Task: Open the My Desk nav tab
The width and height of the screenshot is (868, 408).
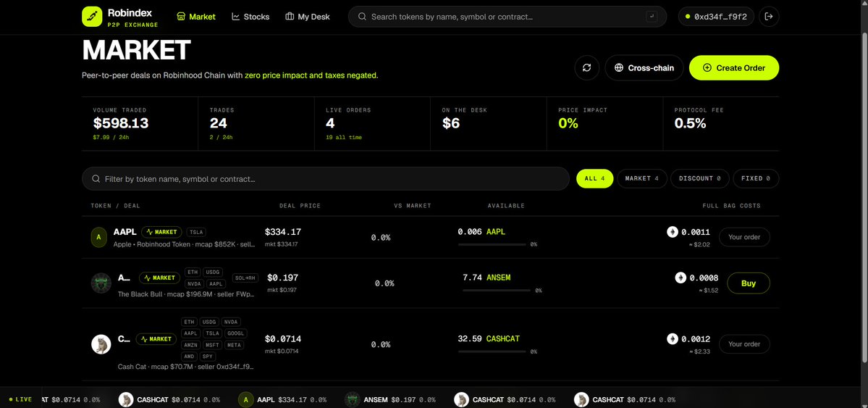Action: (307, 17)
